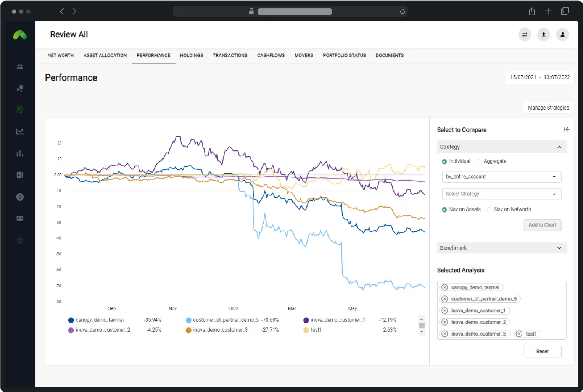Collapse the Select to Compare panel
This screenshot has width=583, height=392.
tap(567, 129)
